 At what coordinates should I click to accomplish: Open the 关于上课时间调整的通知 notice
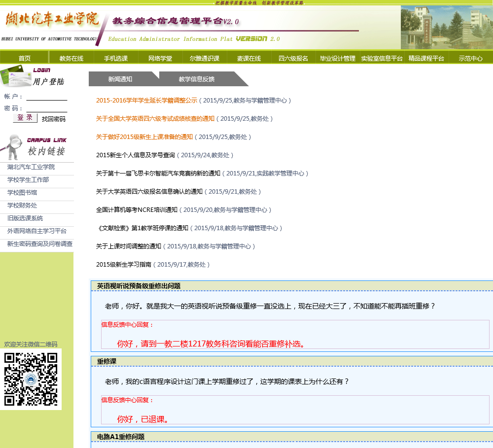(x=129, y=246)
